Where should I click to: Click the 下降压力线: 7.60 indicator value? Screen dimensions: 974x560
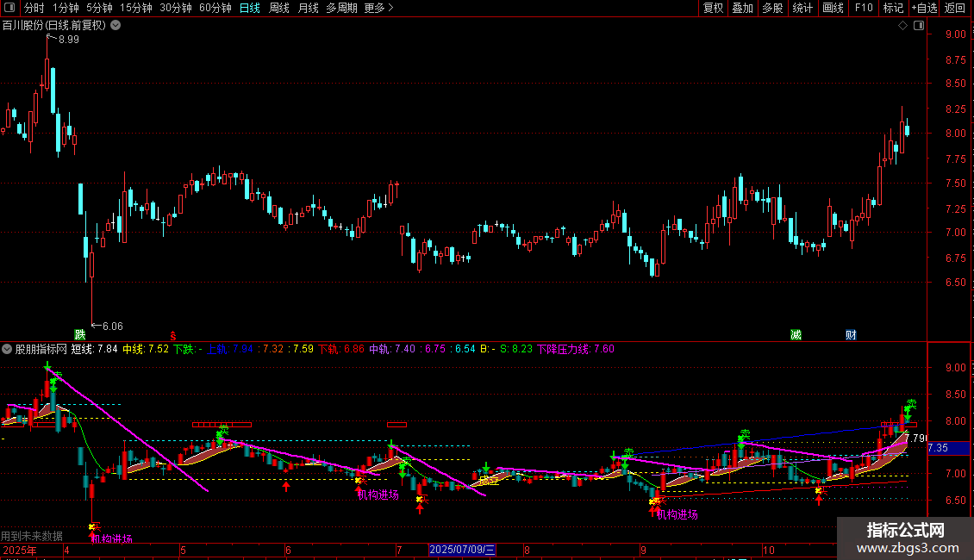(x=575, y=349)
